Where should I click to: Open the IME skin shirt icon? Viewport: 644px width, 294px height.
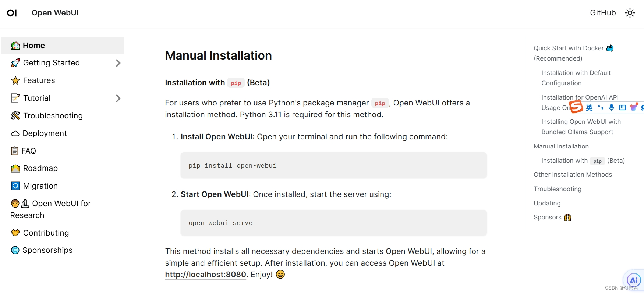pos(634,107)
